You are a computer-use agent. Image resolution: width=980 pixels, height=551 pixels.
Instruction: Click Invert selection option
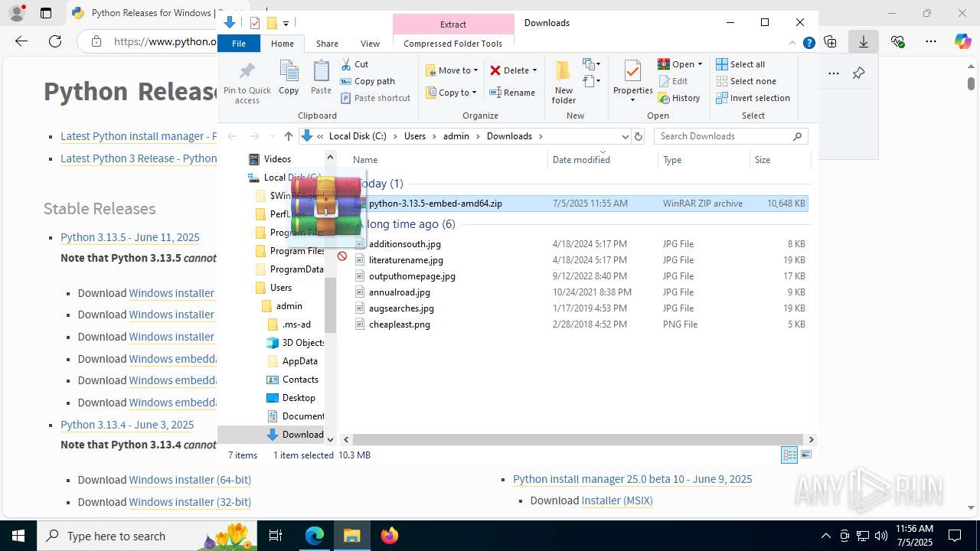[753, 98]
